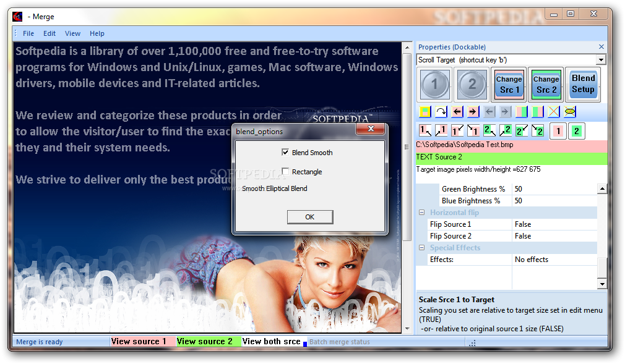Select the Effects No effects value
Screen dimensions: 625x364
click(x=554, y=260)
